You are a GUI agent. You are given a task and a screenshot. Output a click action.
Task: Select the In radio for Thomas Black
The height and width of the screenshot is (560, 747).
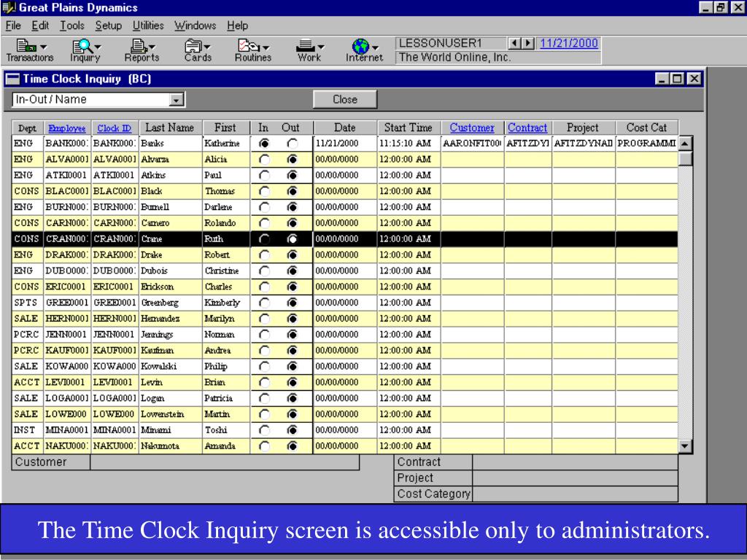pos(264,192)
